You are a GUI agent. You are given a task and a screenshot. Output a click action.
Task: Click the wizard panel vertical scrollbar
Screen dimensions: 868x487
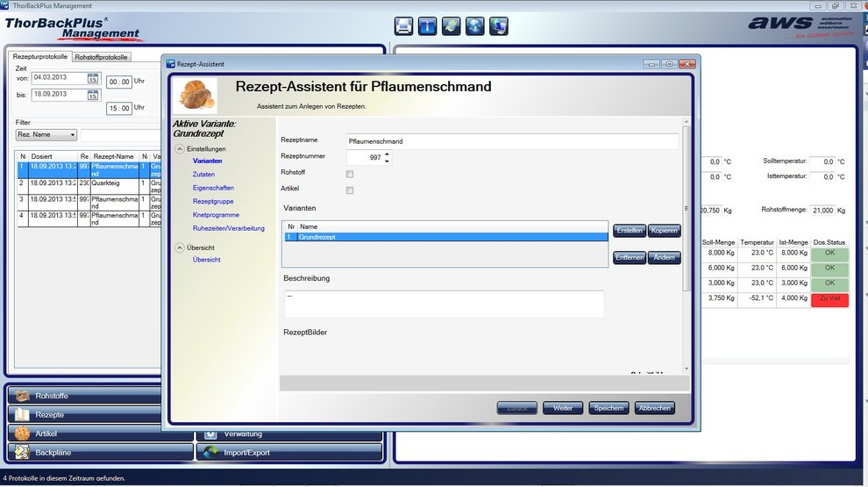(687, 208)
